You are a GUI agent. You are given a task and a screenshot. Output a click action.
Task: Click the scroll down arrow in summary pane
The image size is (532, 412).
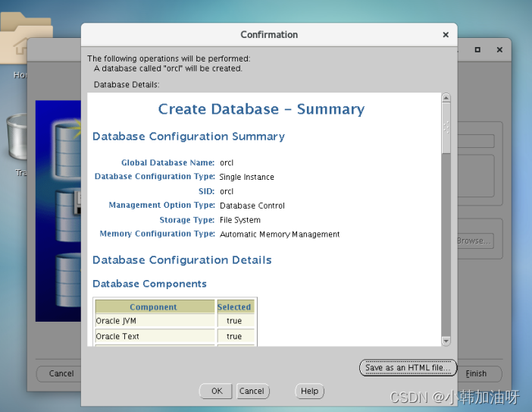click(446, 341)
